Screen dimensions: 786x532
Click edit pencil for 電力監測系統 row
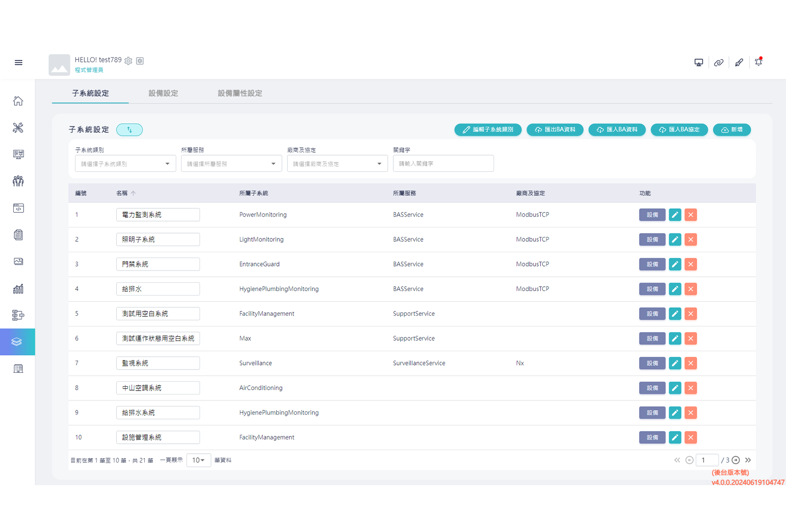(675, 215)
